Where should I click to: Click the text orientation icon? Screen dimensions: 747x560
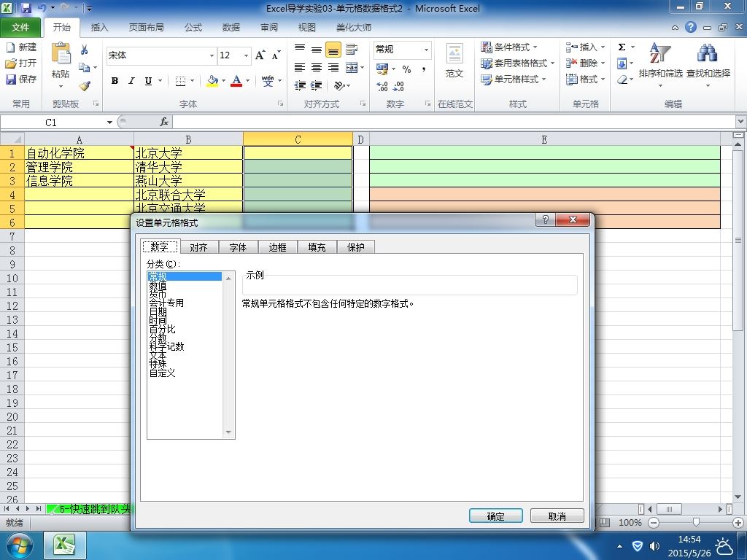click(339, 86)
